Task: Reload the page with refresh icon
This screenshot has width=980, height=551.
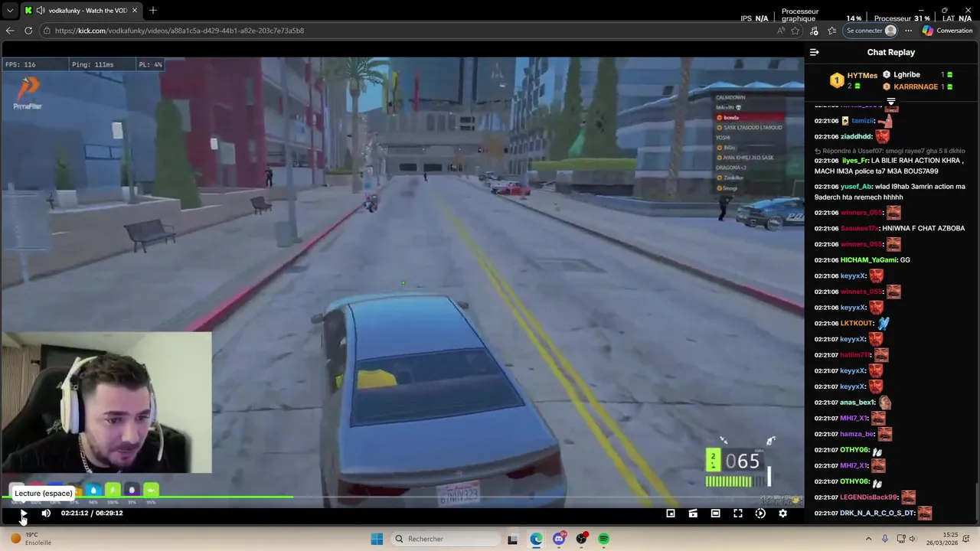Action: point(28,31)
